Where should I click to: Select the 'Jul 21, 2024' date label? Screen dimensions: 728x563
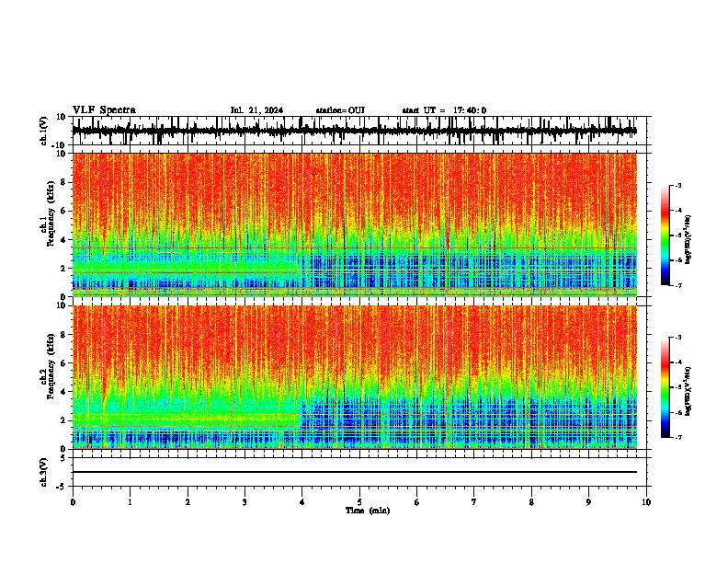coord(256,110)
